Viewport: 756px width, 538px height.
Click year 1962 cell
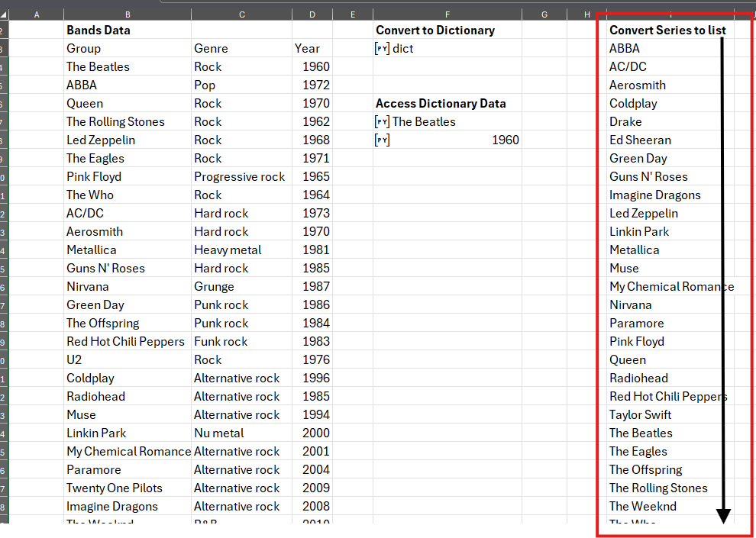[312, 121]
